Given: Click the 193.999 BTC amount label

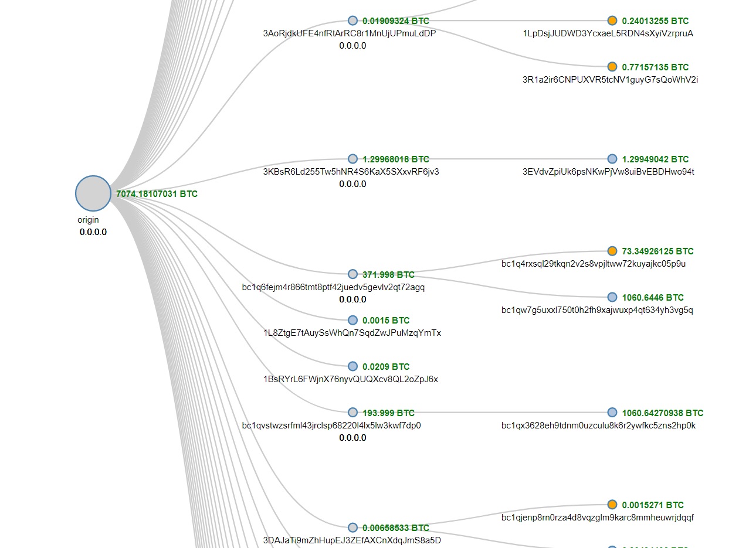Looking at the screenshot, I should pyautogui.click(x=388, y=413).
